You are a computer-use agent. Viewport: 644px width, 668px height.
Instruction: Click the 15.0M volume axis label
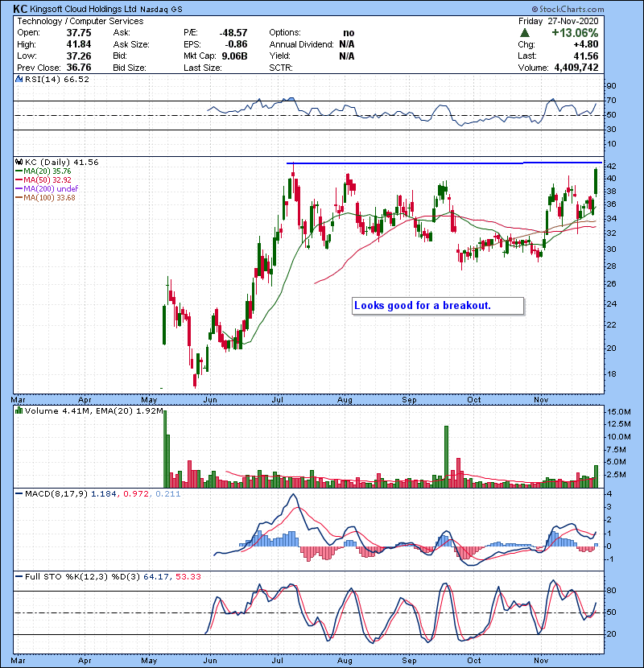(x=619, y=411)
